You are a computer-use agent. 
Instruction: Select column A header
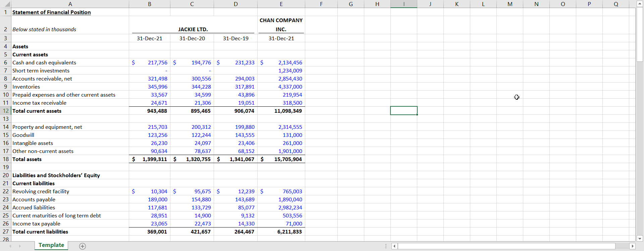pyautogui.click(x=70, y=4)
